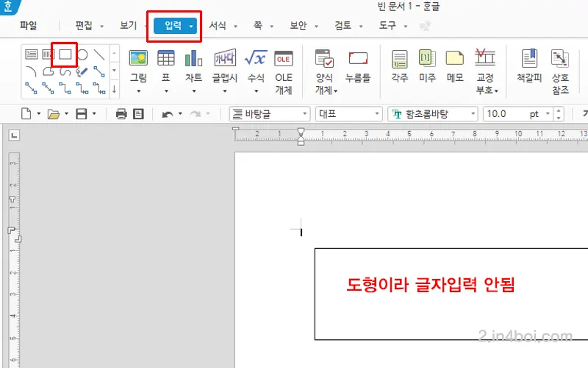
Task: Insert a 각주 footnote
Action: pos(400,66)
